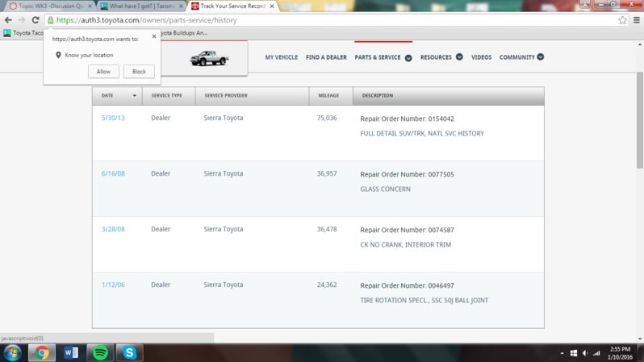Screen dimensions: 644x362
Task: Block the location request
Action: [139, 72]
